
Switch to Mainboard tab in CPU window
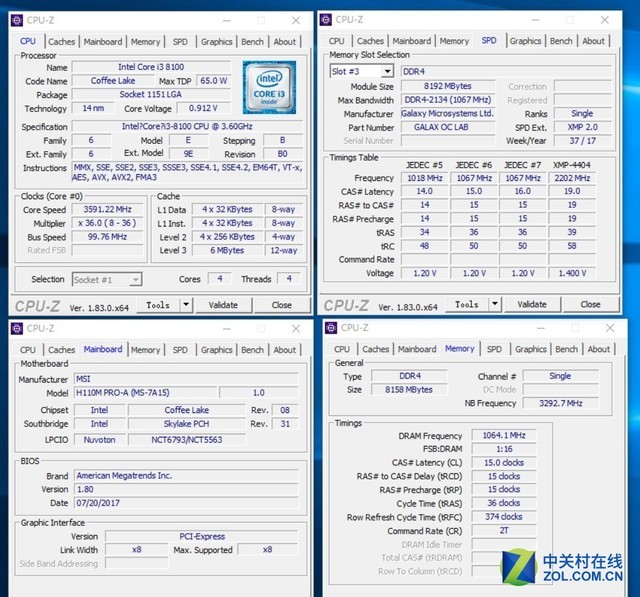pyautogui.click(x=103, y=42)
